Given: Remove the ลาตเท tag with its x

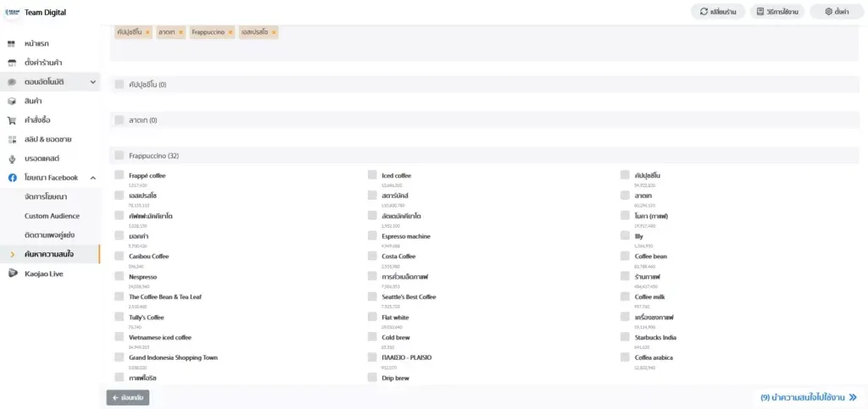Looking at the screenshot, I should [181, 33].
